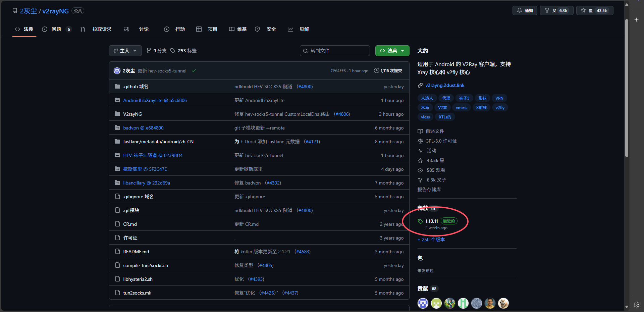Screen dimensions: 644x312
Task: Open the sidebar settings gear icon
Action: click(x=636, y=305)
